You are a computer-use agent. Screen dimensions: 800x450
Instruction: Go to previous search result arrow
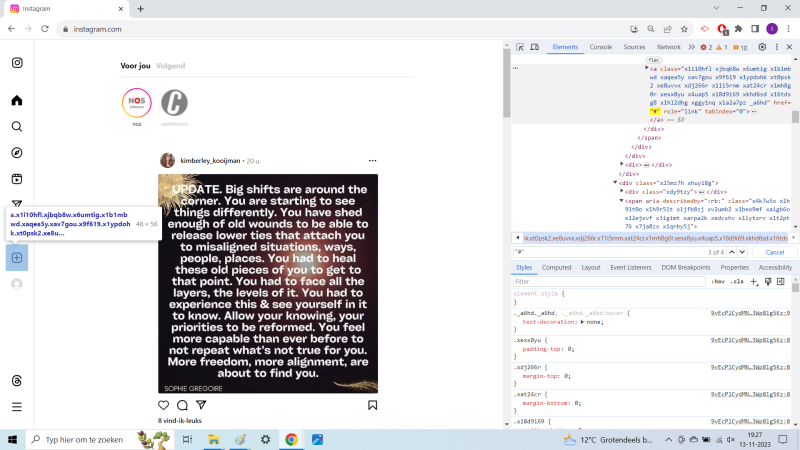732,252
